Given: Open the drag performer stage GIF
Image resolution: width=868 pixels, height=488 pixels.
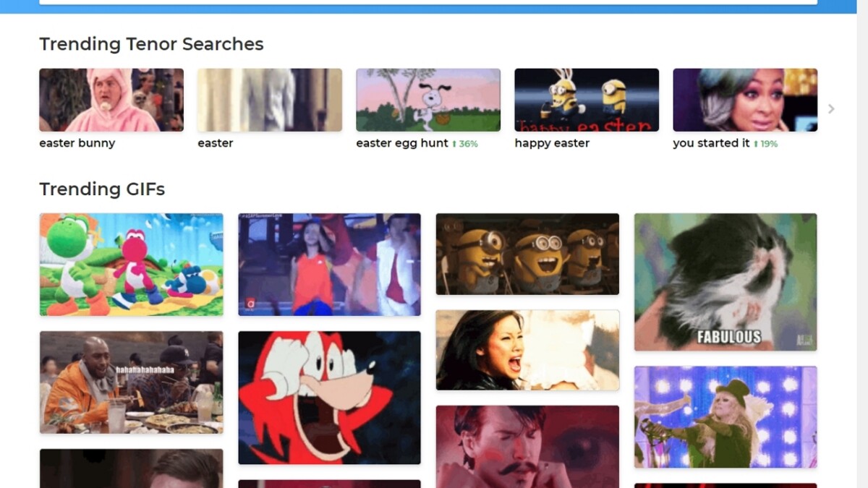Looking at the screenshot, I should 726,417.
